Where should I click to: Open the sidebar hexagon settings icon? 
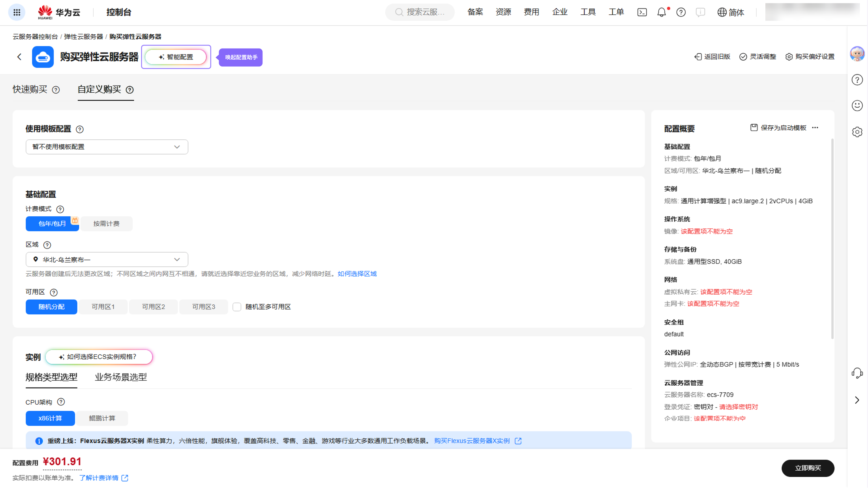pos(857,132)
